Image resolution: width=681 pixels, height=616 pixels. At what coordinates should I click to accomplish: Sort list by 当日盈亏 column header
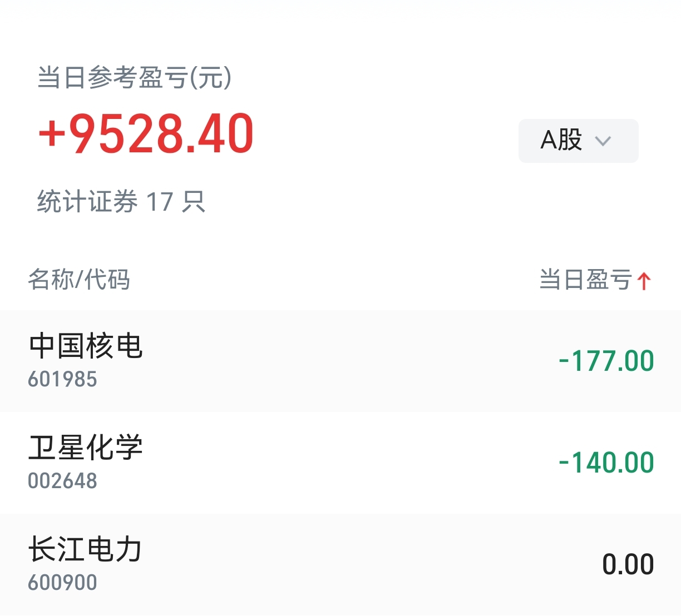[x=585, y=279]
